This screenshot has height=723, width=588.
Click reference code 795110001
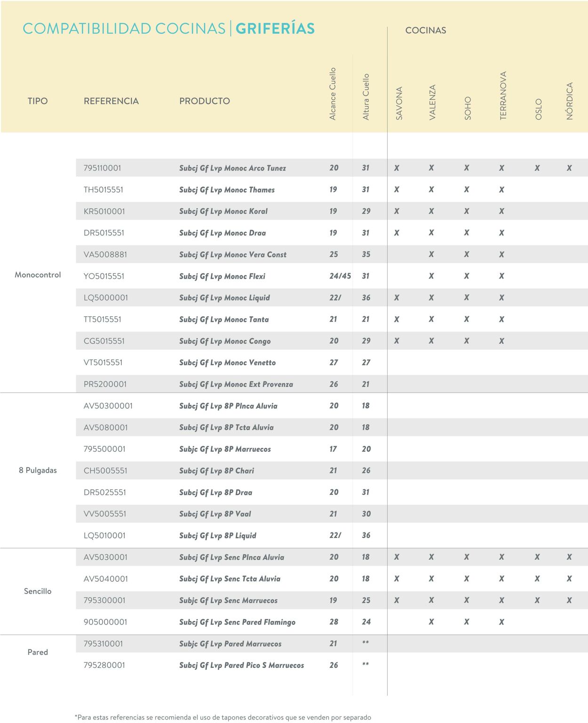[x=102, y=168]
